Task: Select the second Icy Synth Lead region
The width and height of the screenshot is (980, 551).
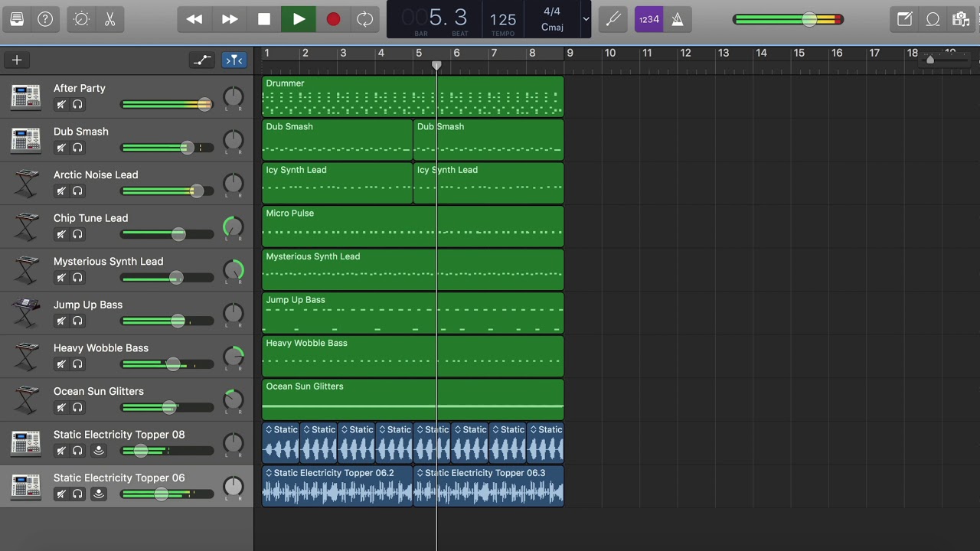Action: coord(488,183)
